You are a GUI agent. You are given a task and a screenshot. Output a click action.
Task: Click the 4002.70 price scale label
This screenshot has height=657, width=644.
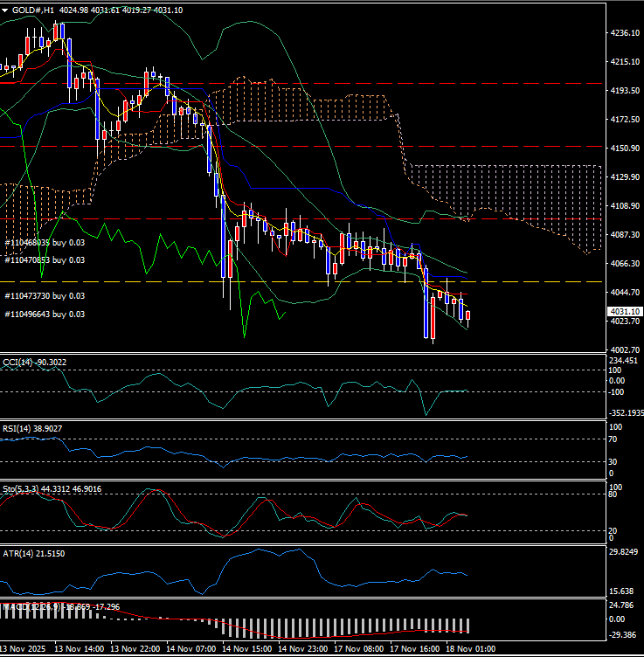[x=624, y=349]
